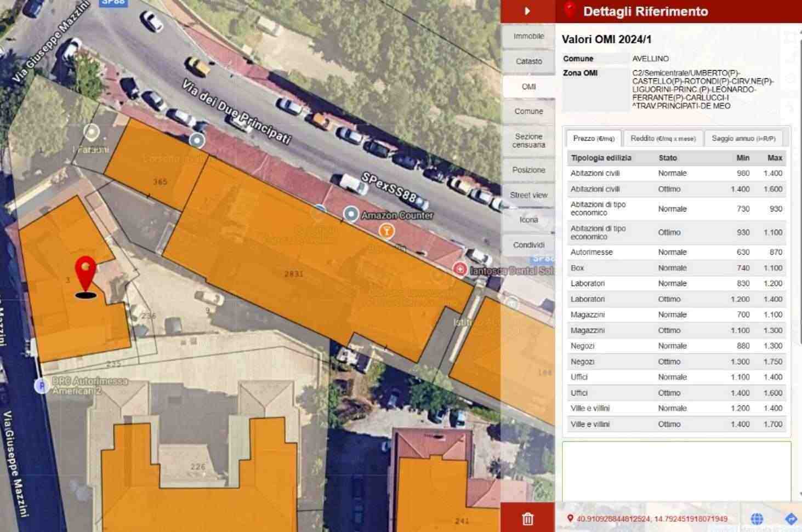Select the Amazon Counter map marker
The width and height of the screenshot is (802, 532).
coord(351,214)
